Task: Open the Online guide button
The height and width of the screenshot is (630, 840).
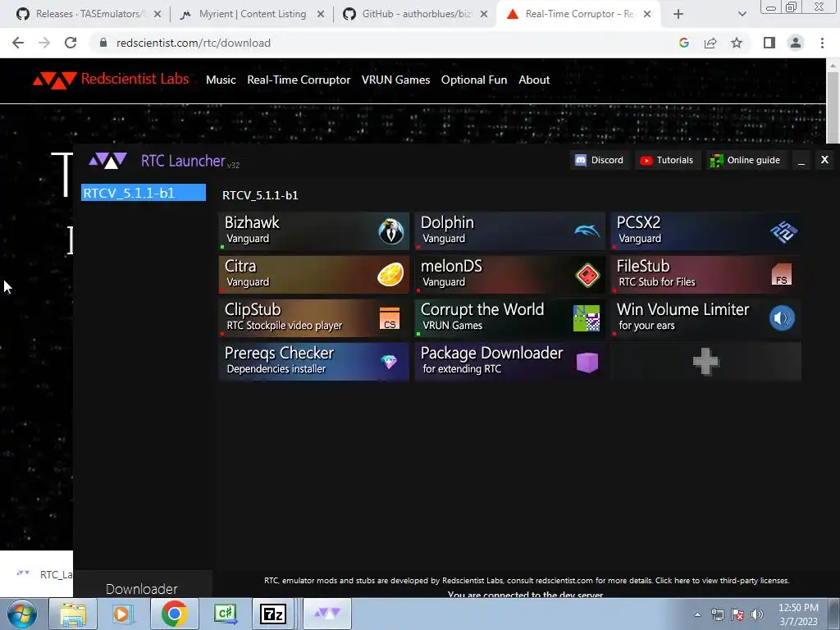Action: pos(745,160)
